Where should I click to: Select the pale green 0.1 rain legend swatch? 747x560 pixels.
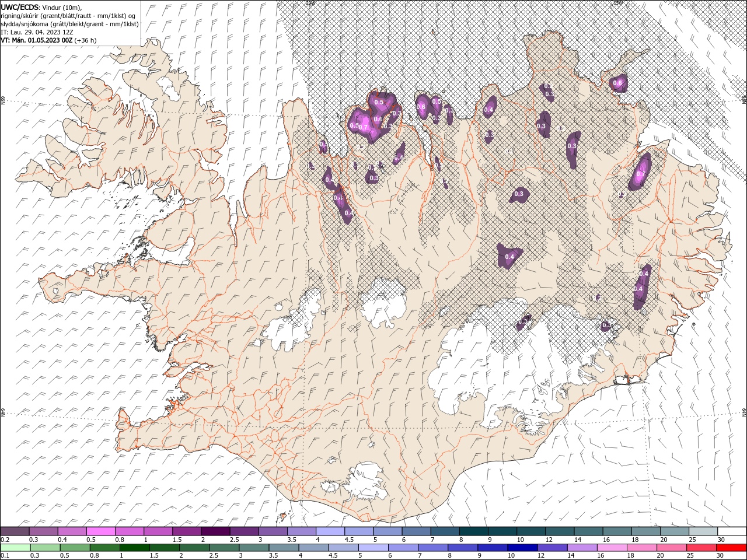(x=15, y=547)
